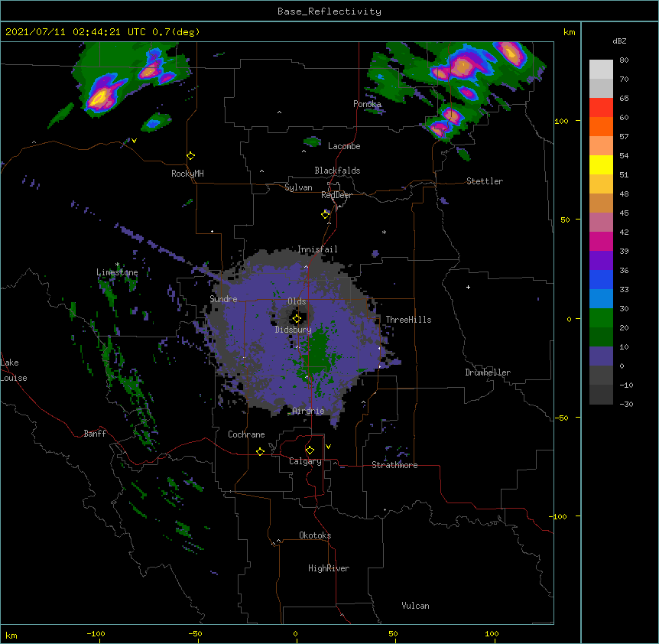Viewport: 659px width, 644px height.
Task: Click the Cochrane label
Action: tap(246, 434)
